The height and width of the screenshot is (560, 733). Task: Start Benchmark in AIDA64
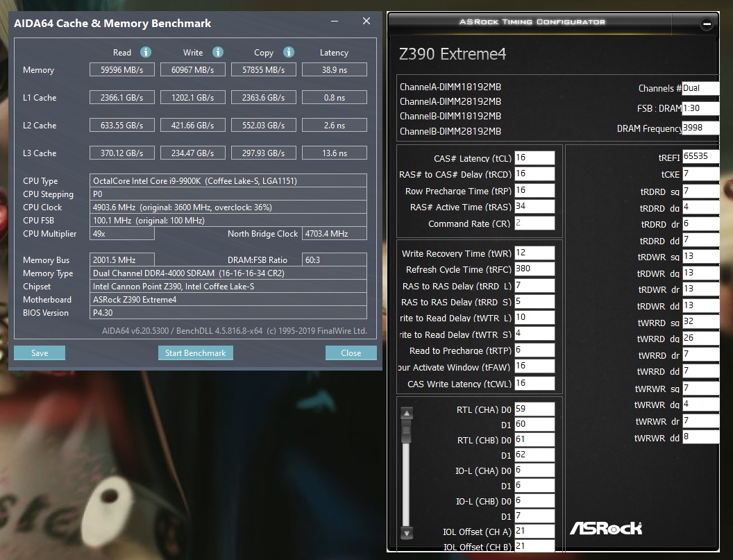pos(196,353)
